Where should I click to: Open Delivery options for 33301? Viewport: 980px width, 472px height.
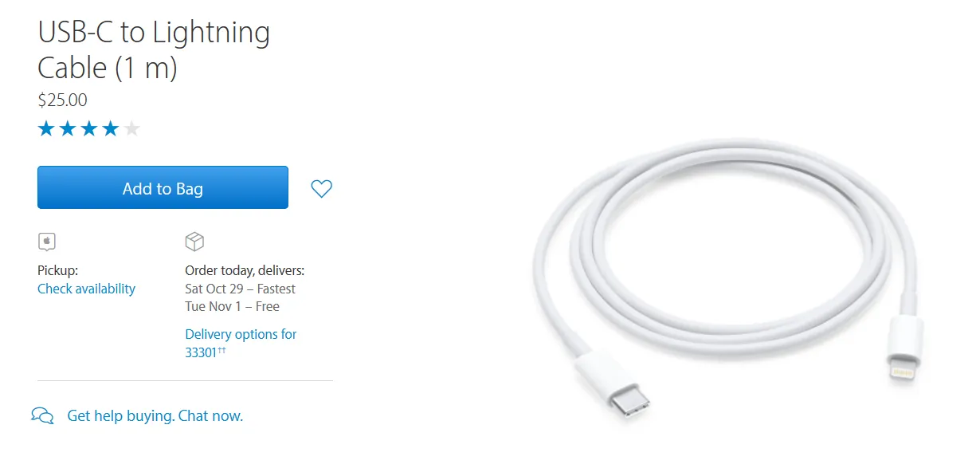click(241, 343)
